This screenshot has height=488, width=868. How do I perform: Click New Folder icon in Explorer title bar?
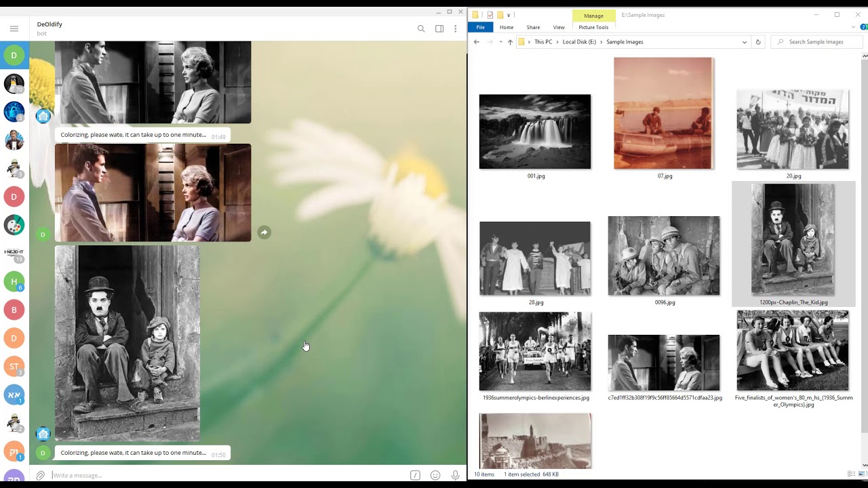coord(500,15)
